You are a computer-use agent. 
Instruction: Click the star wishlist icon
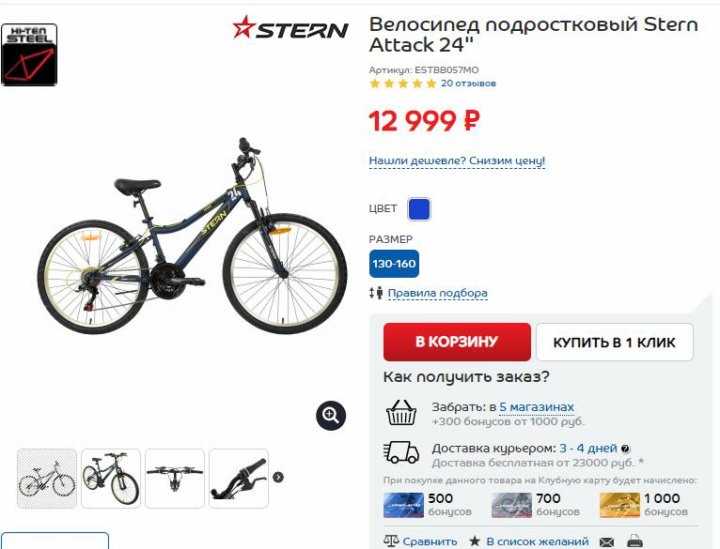[x=475, y=541]
